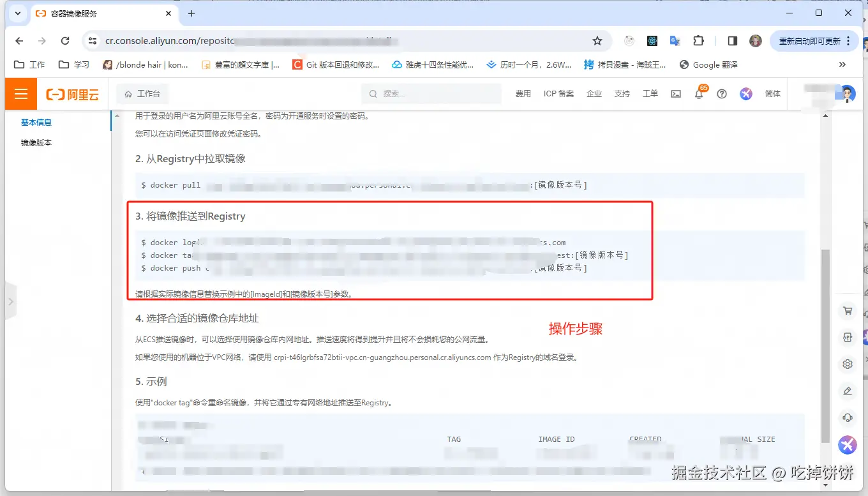The height and width of the screenshot is (496, 868).
Task: Open the 支持 menu
Action: tap(622, 94)
